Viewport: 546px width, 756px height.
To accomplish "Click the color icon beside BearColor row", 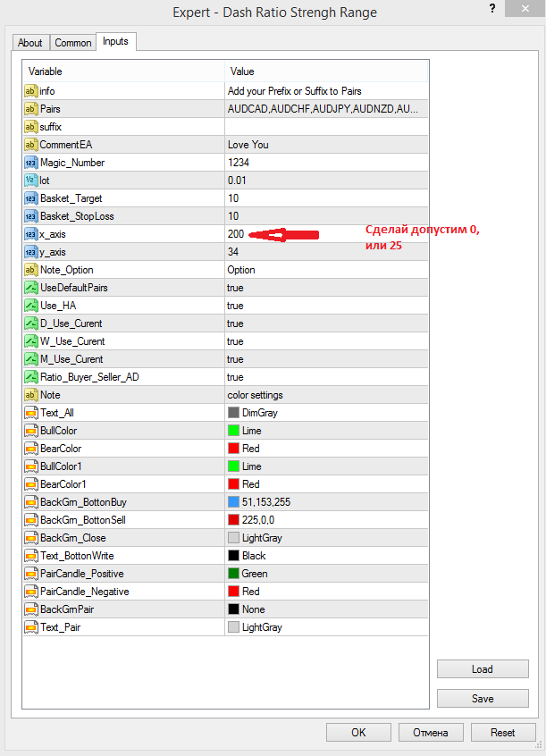I will 31,449.
